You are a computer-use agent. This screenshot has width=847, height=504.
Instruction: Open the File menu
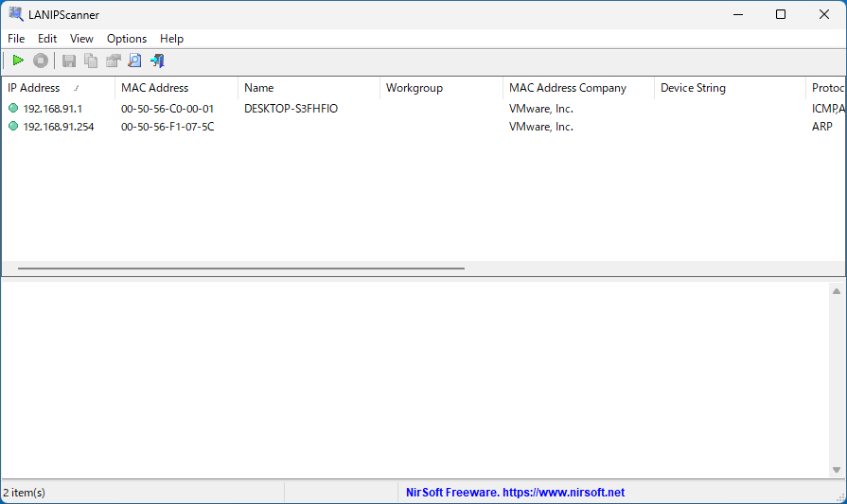point(16,39)
